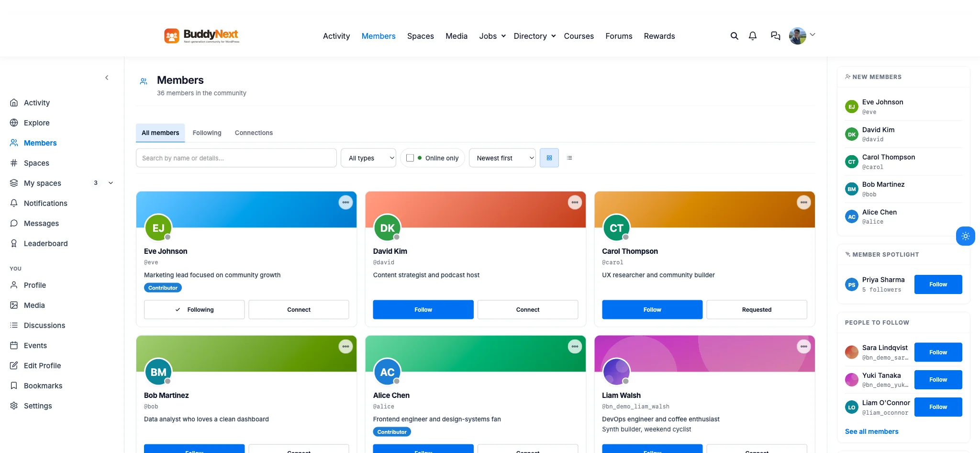
Task: Open the more options menu on Carol Thompson card
Action: (804, 203)
